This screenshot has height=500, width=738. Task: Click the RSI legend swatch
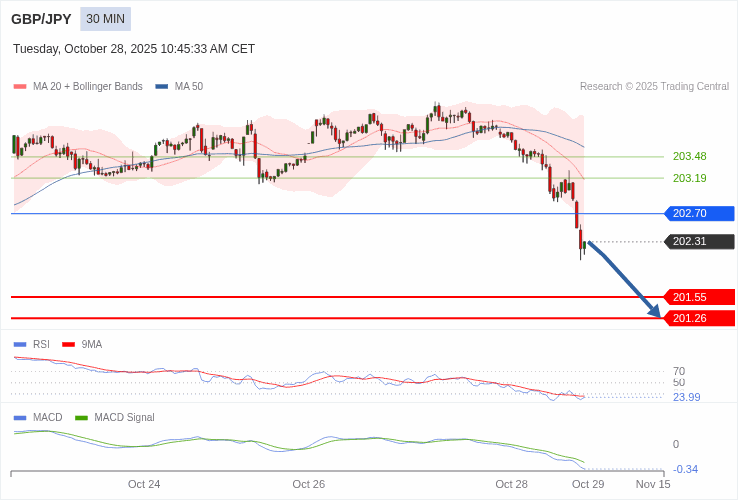point(20,345)
